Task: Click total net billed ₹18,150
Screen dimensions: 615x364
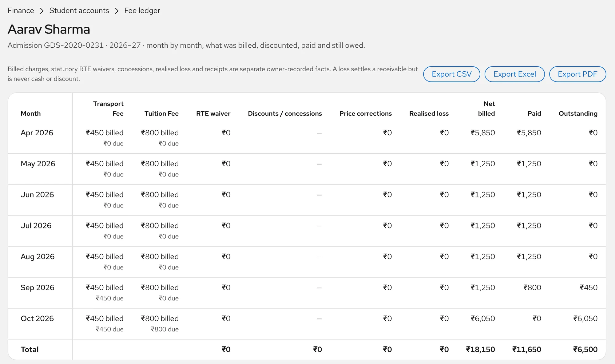Action: (x=480, y=350)
